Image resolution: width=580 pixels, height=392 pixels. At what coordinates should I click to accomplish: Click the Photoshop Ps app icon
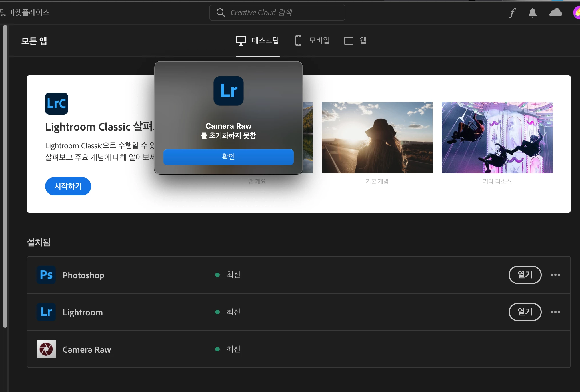(46, 275)
